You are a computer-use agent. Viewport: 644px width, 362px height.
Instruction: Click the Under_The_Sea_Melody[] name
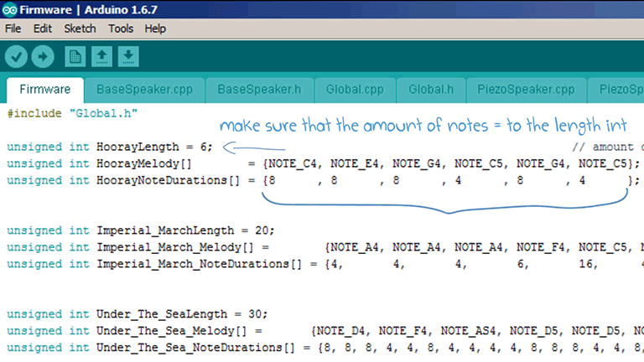(x=172, y=331)
